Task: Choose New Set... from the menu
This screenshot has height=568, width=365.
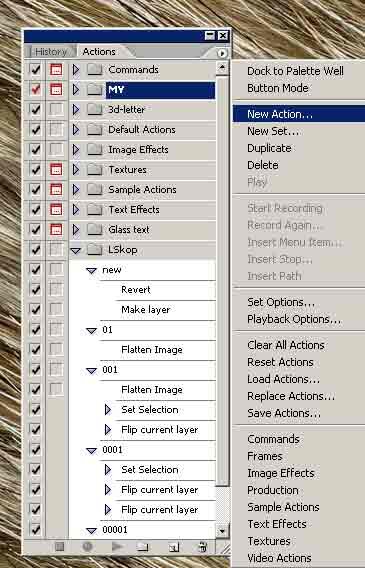Action: click(x=299, y=131)
